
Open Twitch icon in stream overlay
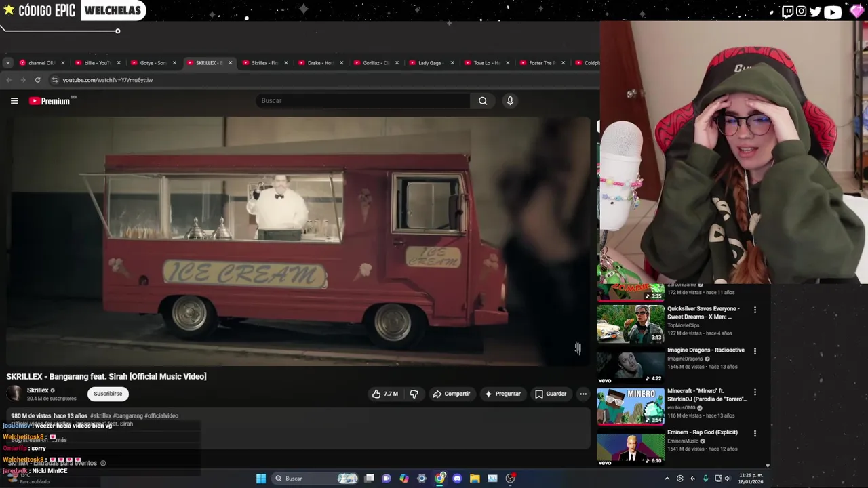787,11
